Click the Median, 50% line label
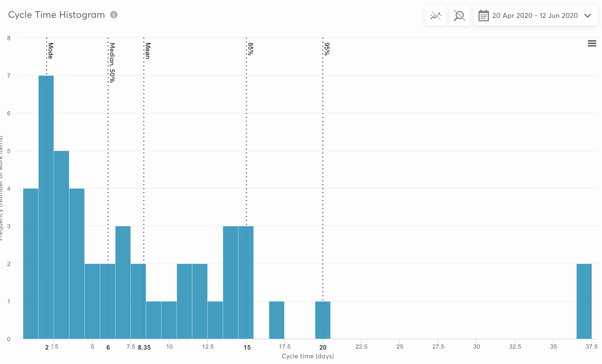 112,63
